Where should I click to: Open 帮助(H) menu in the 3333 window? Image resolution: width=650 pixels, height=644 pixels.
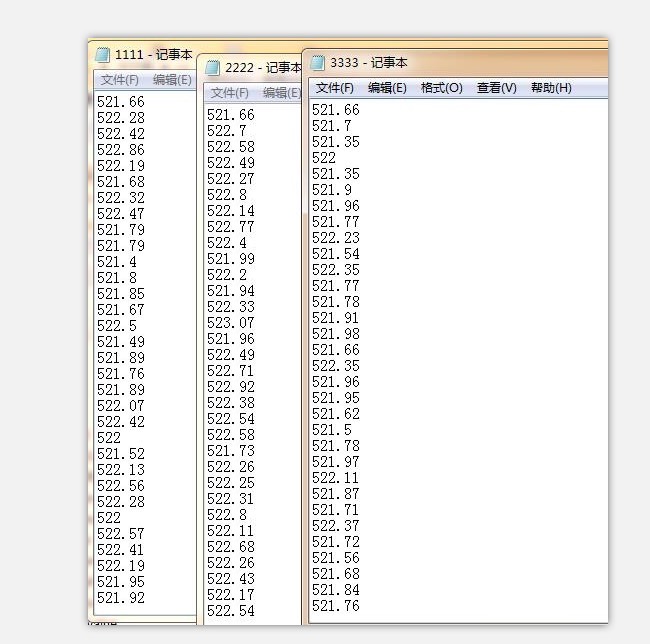(x=551, y=88)
